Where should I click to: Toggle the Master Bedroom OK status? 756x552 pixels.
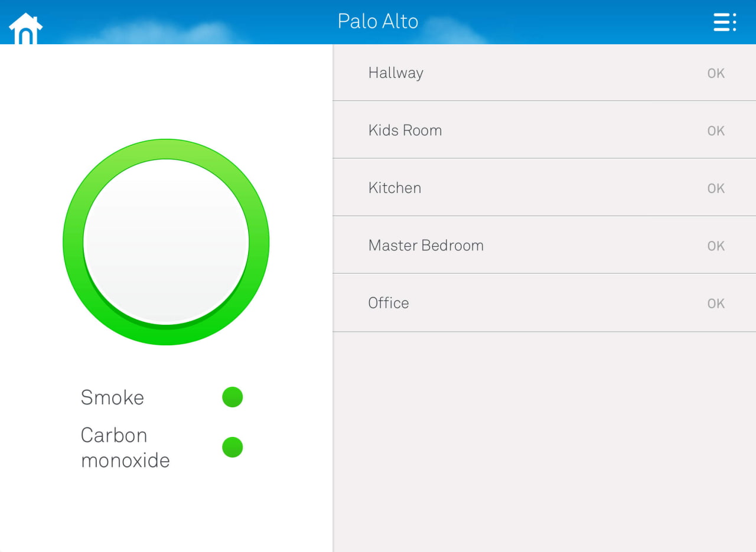[x=715, y=246]
